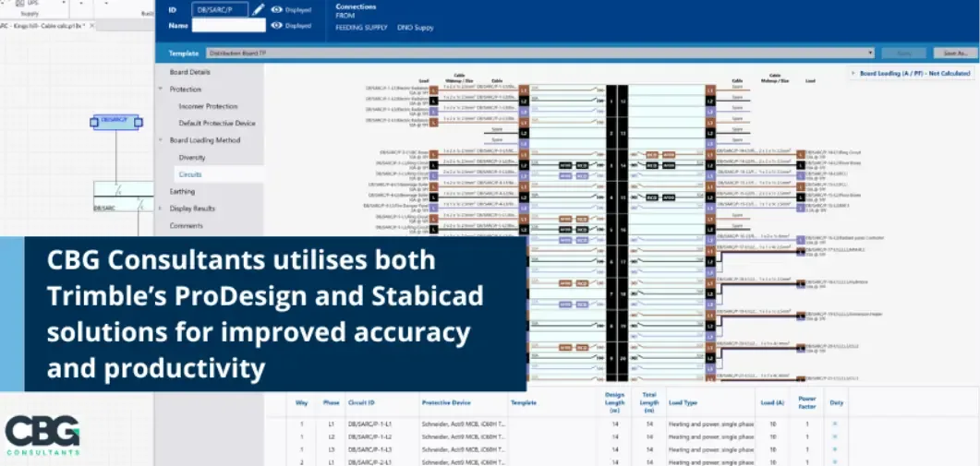The height and width of the screenshot is (466, 980).
Task: Select the DB/SARC/P board node in schematic
Action: [116, 122]
